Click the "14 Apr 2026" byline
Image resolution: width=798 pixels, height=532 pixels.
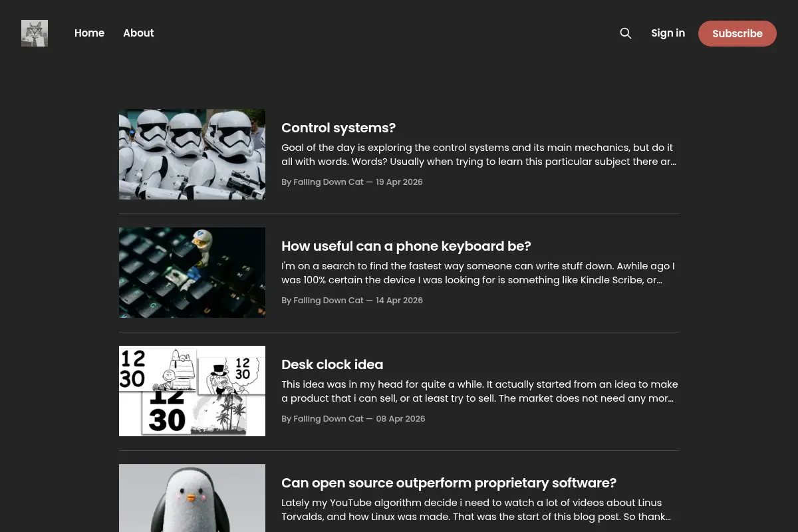point(352,301)
